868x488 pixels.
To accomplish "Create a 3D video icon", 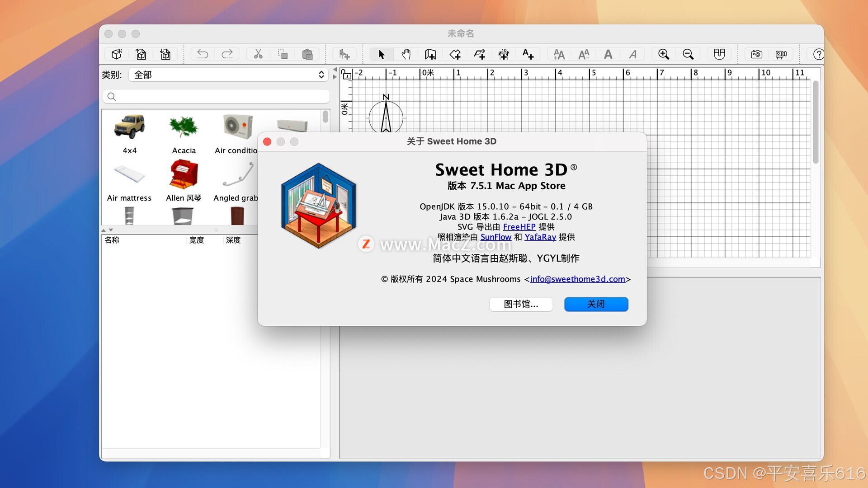I will pyautogui.click(x=781, y=54).
